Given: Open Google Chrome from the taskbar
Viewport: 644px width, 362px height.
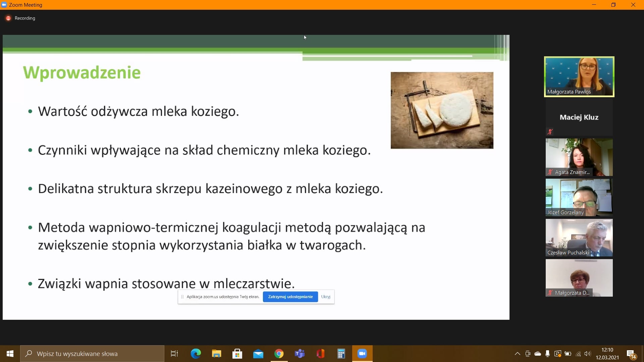Looking at the screenshot, I should (279, 354).
